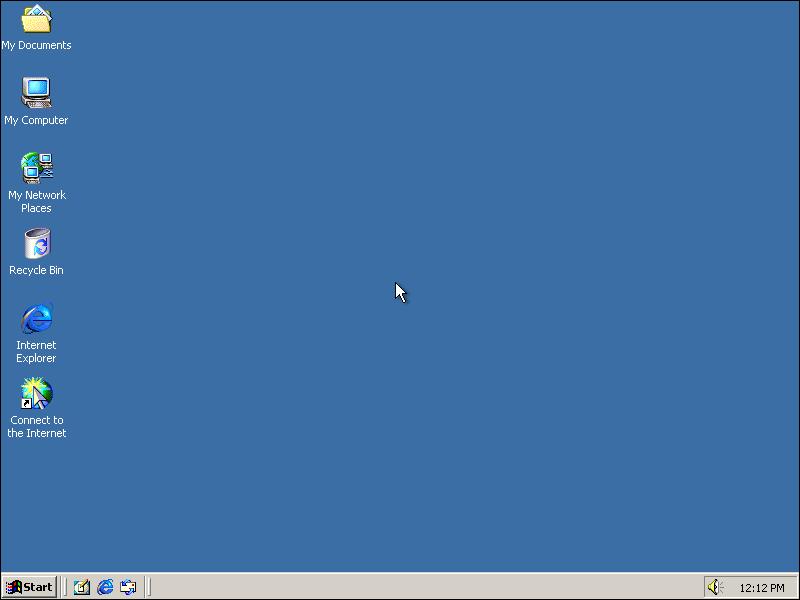Click the "Recycle Bin" label text
Image resolution: width=800 pixels, height=600 pixels.
[36, 270]
